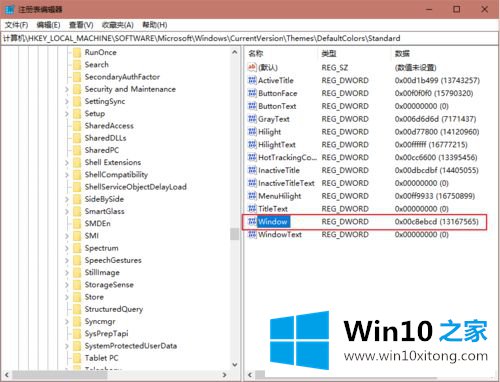
Task: Select the Tablet PC key label
Action: click(x=101, y=358)
